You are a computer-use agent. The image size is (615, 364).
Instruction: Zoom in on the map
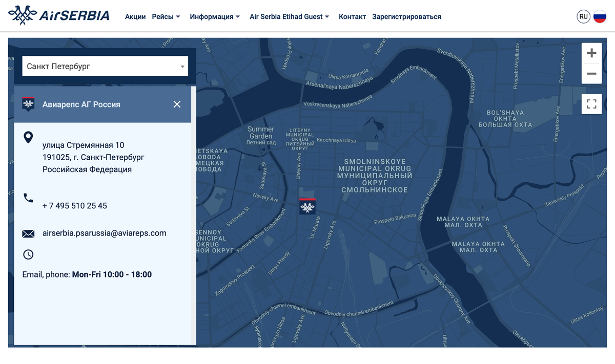point(591,53)
